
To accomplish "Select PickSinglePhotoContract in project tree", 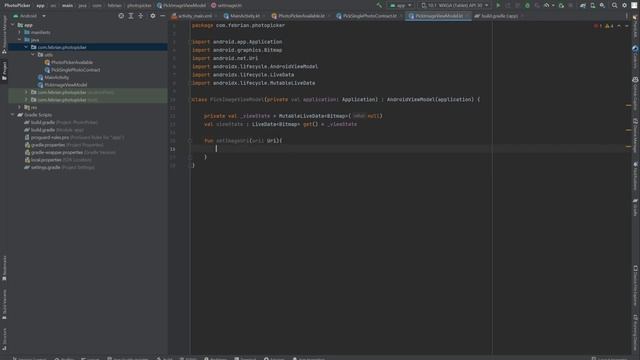I will click(76, 70).
